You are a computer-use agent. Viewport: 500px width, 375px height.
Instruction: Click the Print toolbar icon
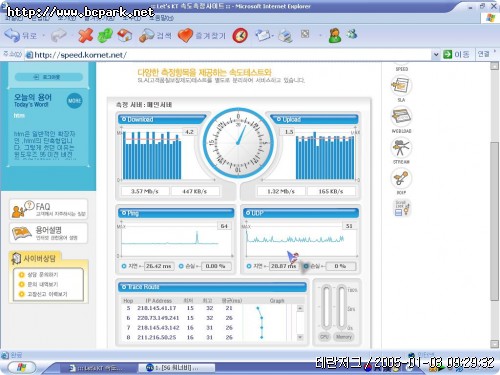click(x=285, y=35)
